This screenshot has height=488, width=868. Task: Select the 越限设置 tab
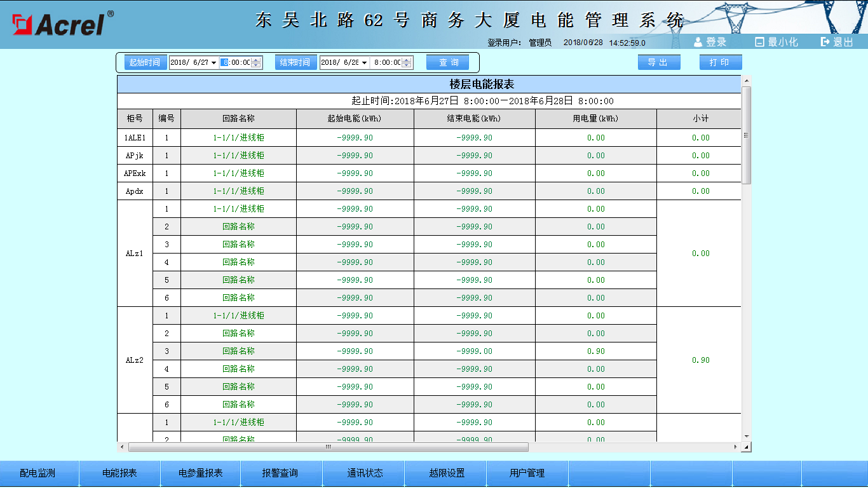[x=447, y=473]
